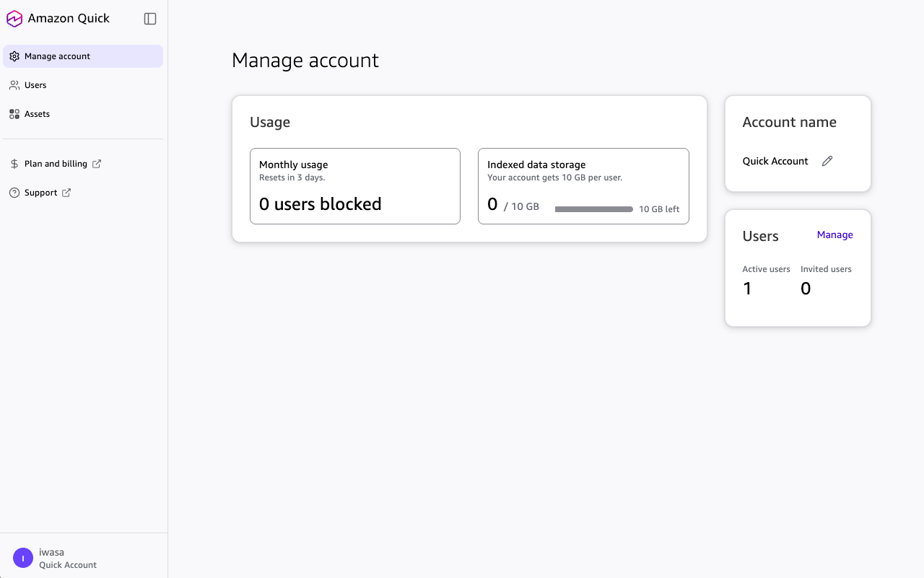Select the Assets label in sidebar
This screenshot has width=924, height=578.
(37, 114)
